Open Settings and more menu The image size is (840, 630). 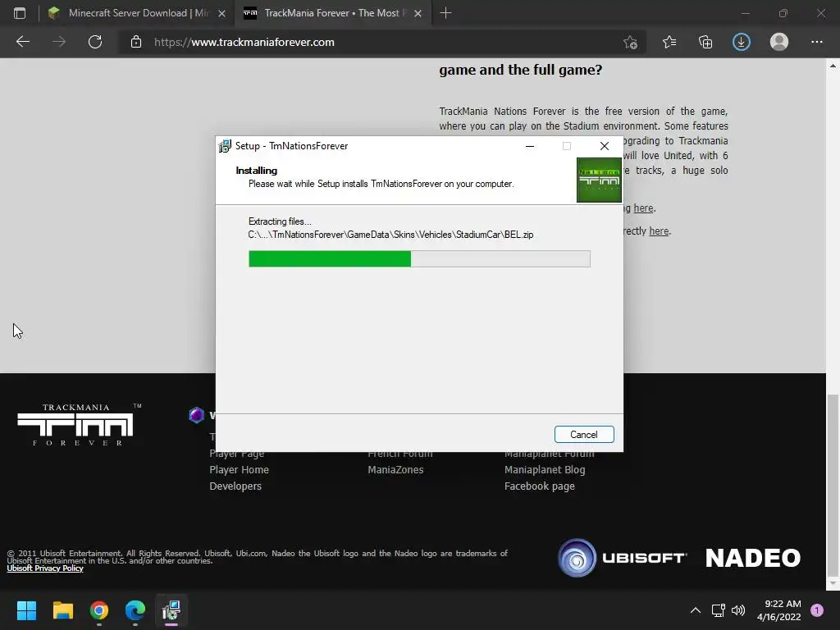coord(816,42)
